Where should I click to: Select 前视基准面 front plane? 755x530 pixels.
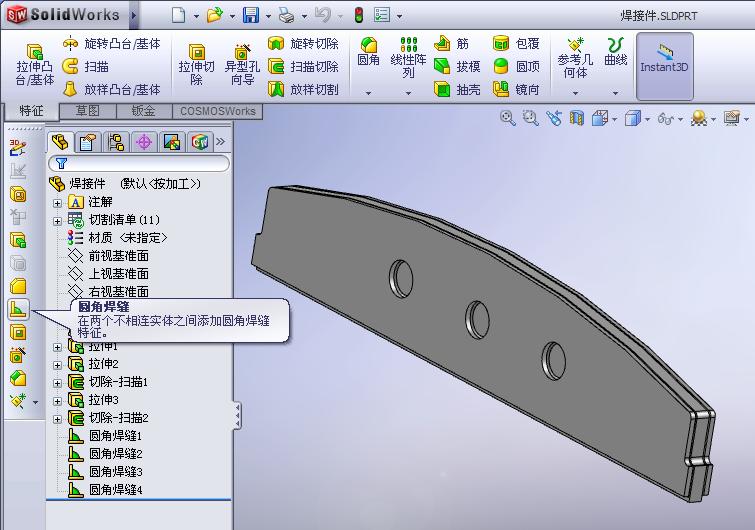[x=109, y=256]
